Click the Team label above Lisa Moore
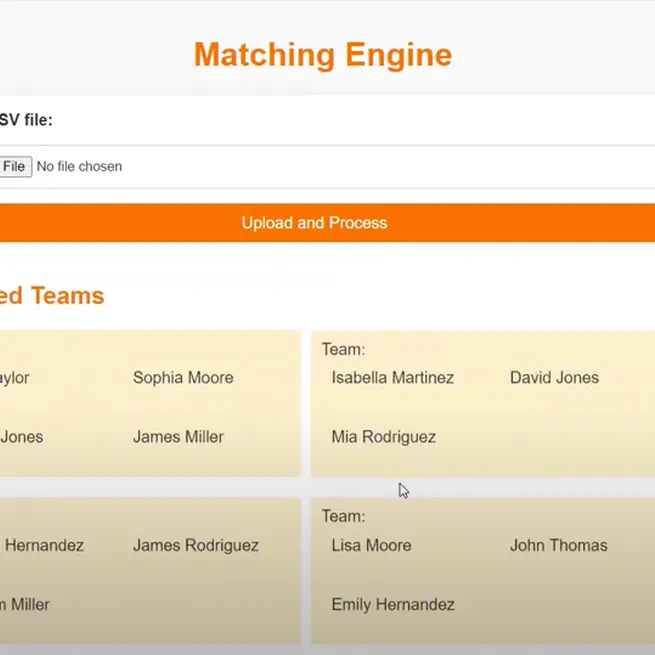The height and width of the screenshot is (655, 655). tap(343, 516)
